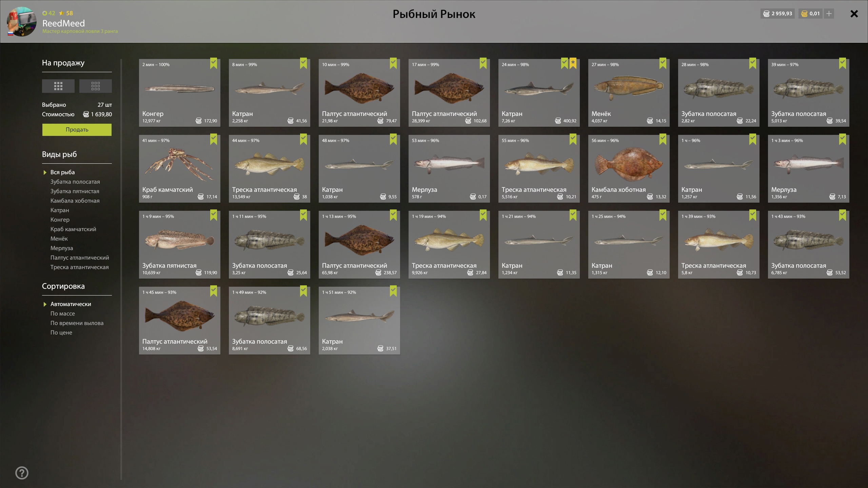Switch to the small grid view icon
The height and width of the screenshot is (488, 868).
click(96, 86)
